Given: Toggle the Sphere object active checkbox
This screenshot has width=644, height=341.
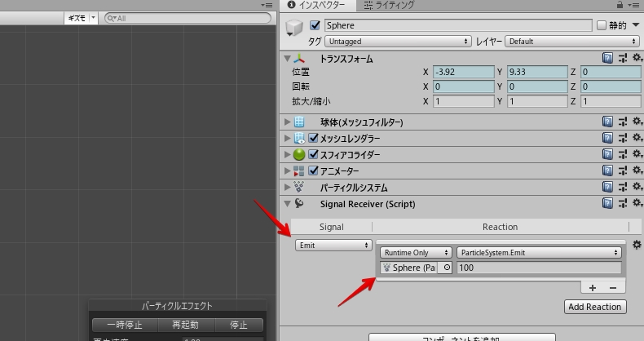Looking at the screenshot, I should [315, 25].
